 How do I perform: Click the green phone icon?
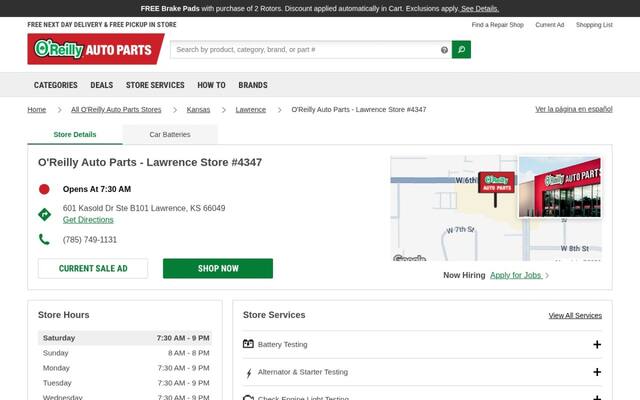tap(44, 239)
